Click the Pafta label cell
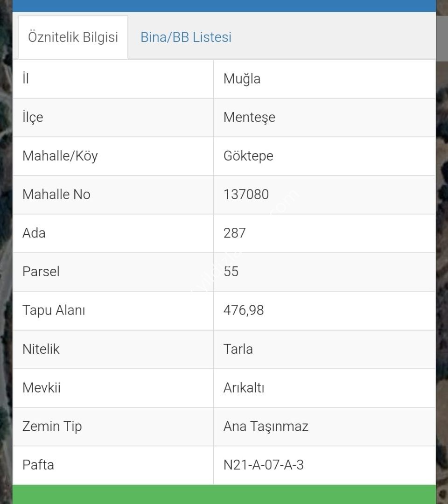The width and height of the screenshot is (448, 504). tap(113, 465)
